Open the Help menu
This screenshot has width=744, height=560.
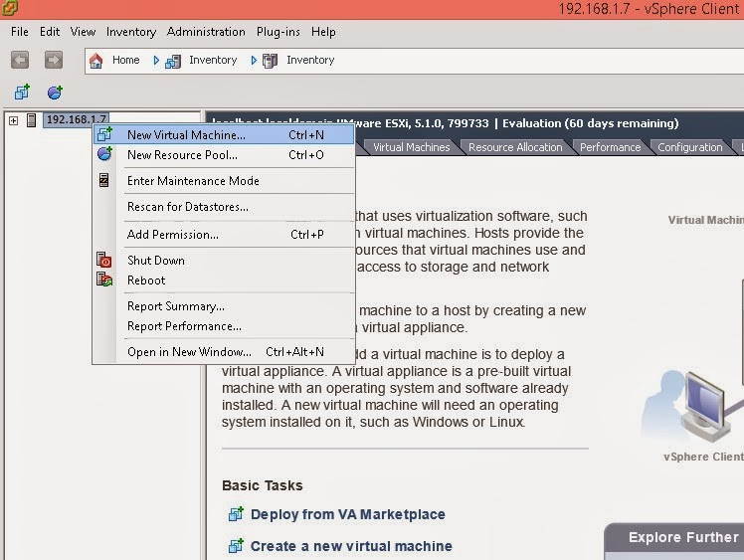point(323,32)
